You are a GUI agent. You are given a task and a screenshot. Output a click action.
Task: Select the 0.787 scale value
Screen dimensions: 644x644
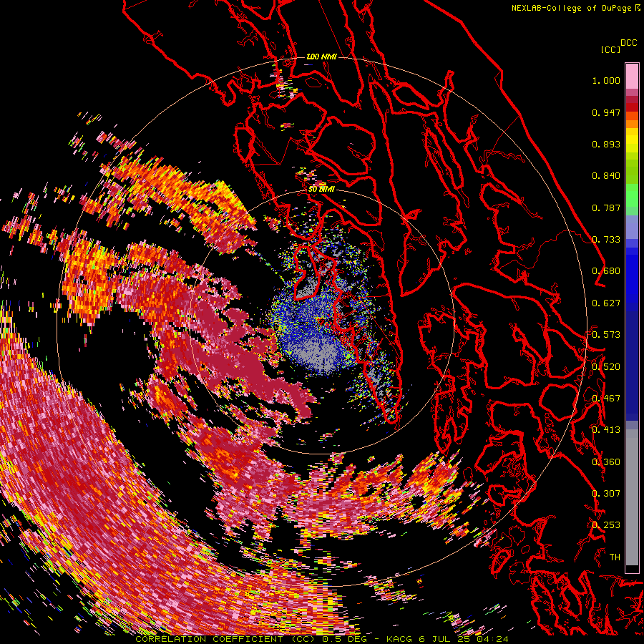coord(606,208)
